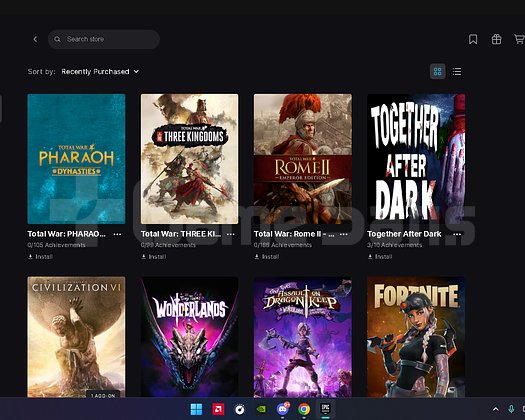
Task: Click the Total War: THREE KI... title text
Action: 180,234
